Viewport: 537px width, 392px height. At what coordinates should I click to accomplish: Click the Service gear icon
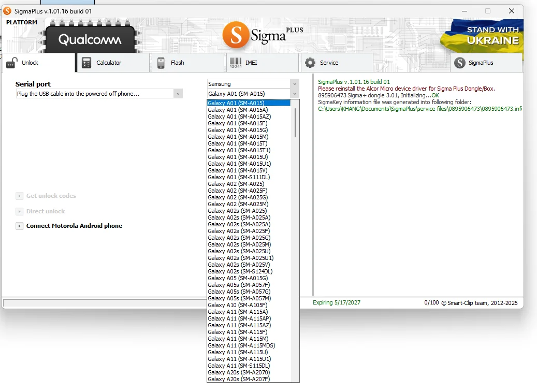(310, 63)
